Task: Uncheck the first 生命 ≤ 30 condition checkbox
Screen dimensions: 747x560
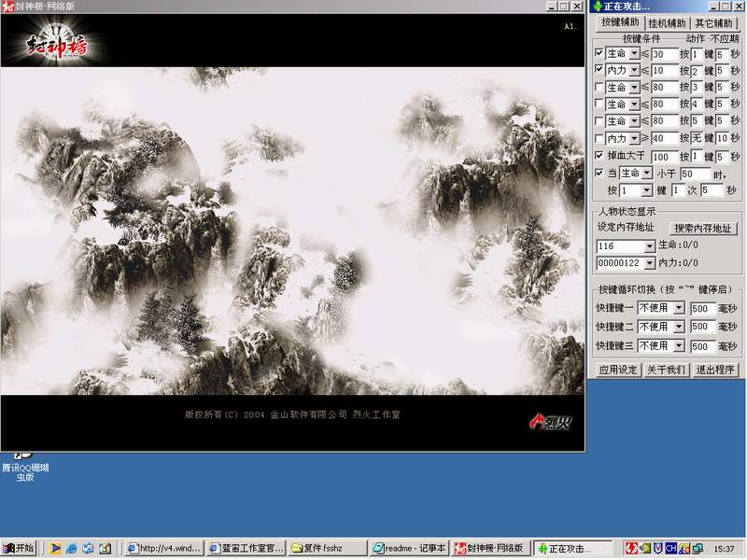Action: click(599, 53)
